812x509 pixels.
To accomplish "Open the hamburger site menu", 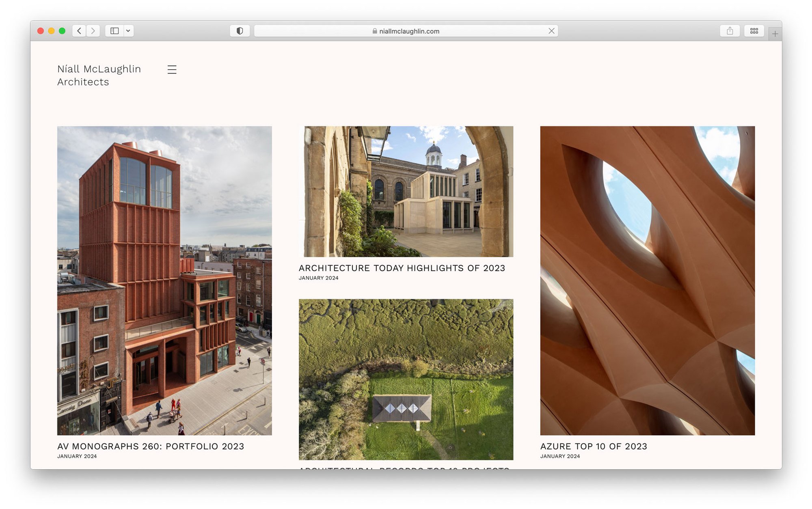I will (x=172, y=69).
